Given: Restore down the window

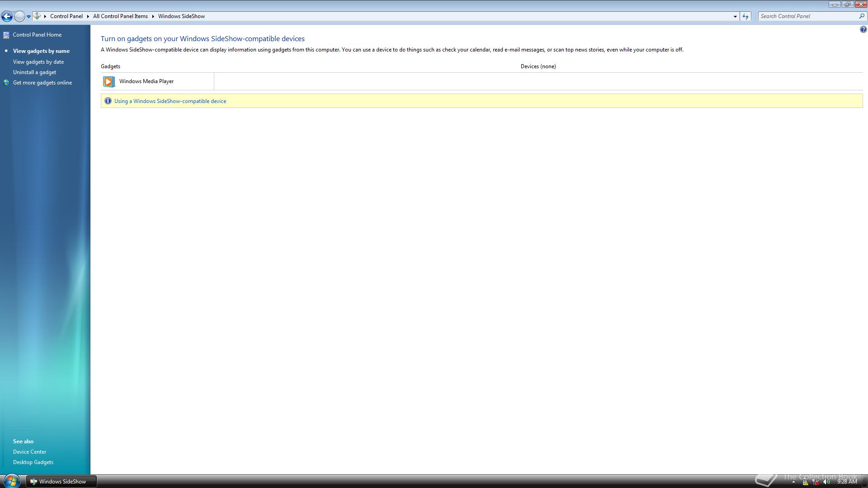Looking at the screenshot, I should click(847, 5).
